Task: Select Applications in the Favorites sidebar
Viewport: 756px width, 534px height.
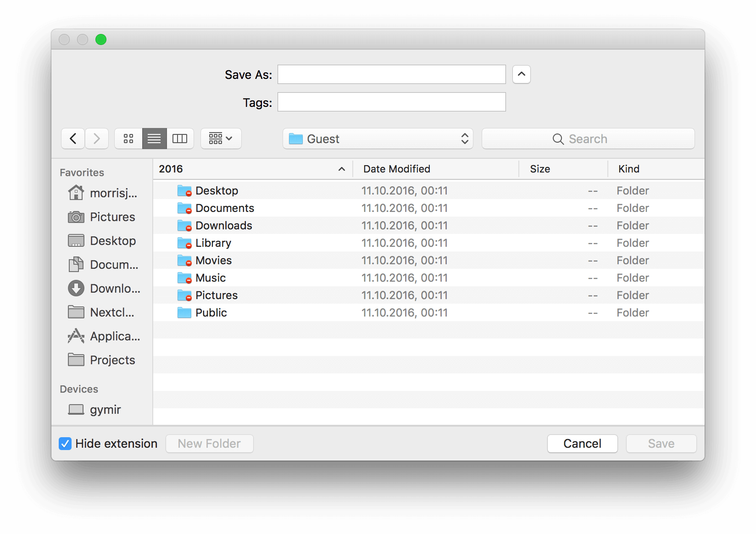Action: click(x=113, y=336)
